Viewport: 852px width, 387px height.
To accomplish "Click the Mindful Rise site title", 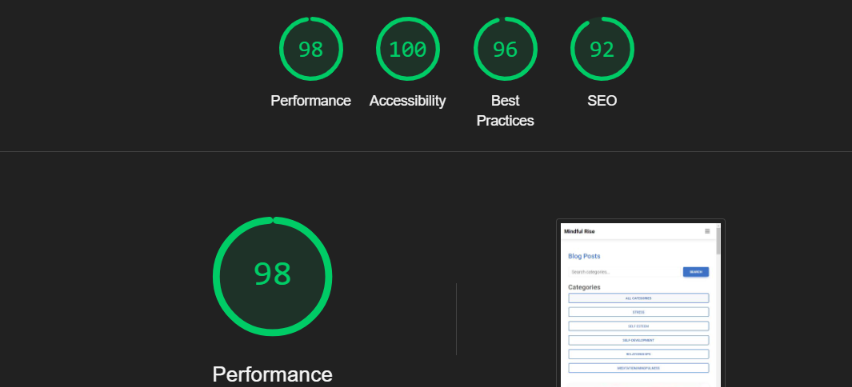I will click(x=579, y=232).
